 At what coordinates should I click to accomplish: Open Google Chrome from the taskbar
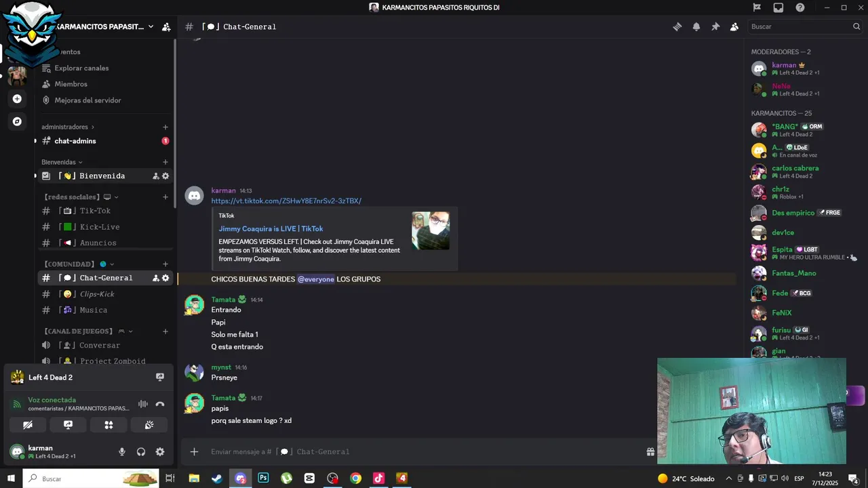355,479
